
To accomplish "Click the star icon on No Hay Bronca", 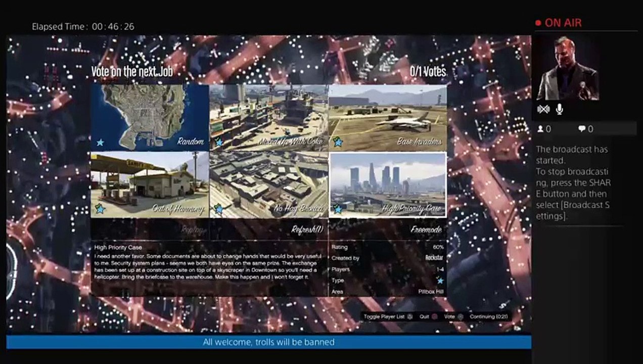I will pos(219,209).
